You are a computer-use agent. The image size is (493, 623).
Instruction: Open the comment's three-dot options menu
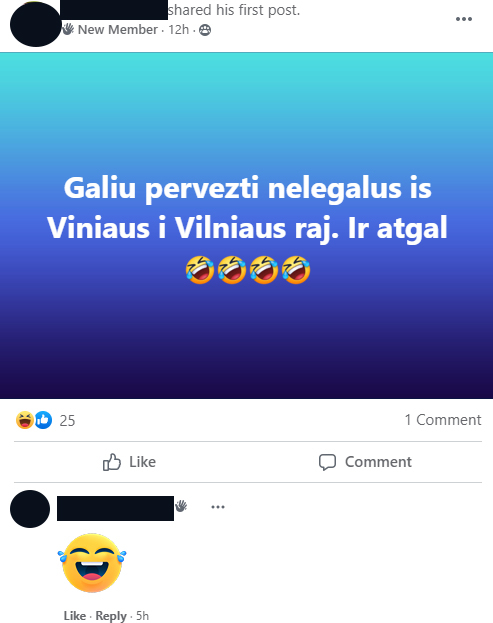[x=218, y=507]
